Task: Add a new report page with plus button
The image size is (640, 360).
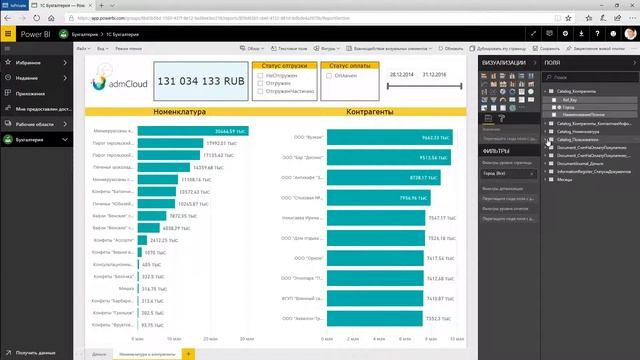Action: (188, 354)
